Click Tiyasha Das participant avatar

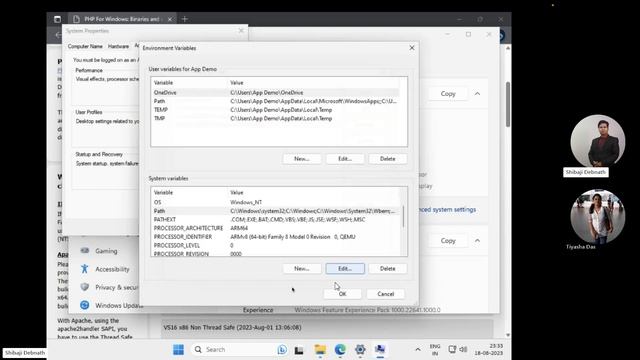tap(597, 216)
